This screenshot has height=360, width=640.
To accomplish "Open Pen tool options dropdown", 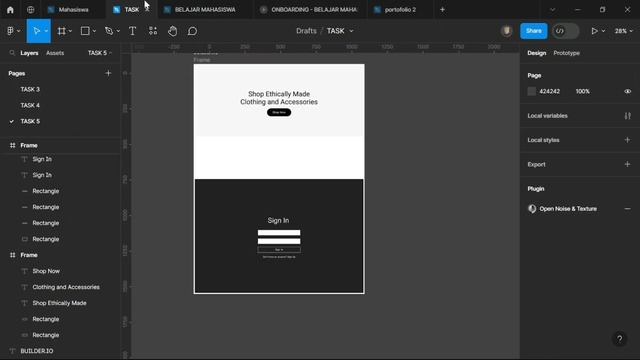I will pyautogui.click(x=118, y=31).
